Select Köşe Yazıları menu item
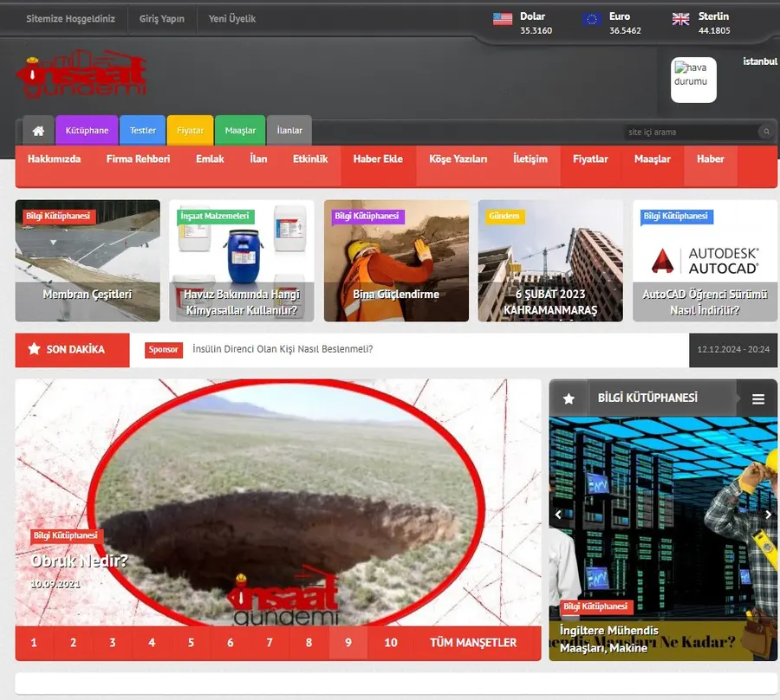 tap(458, 159)
